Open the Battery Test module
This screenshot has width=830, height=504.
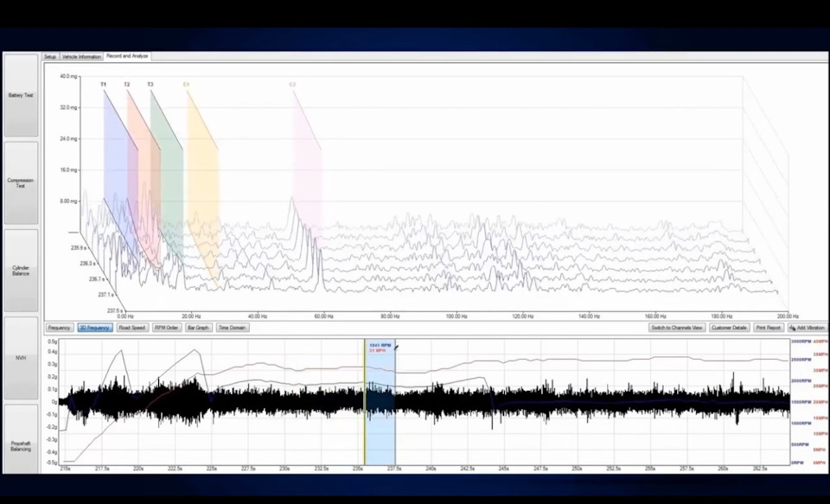pos(21,95)
